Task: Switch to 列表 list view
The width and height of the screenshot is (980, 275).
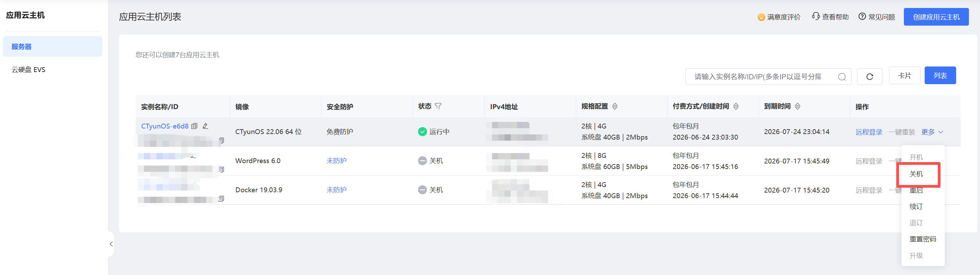Action: pyautogui.click(x=940, y=76)
